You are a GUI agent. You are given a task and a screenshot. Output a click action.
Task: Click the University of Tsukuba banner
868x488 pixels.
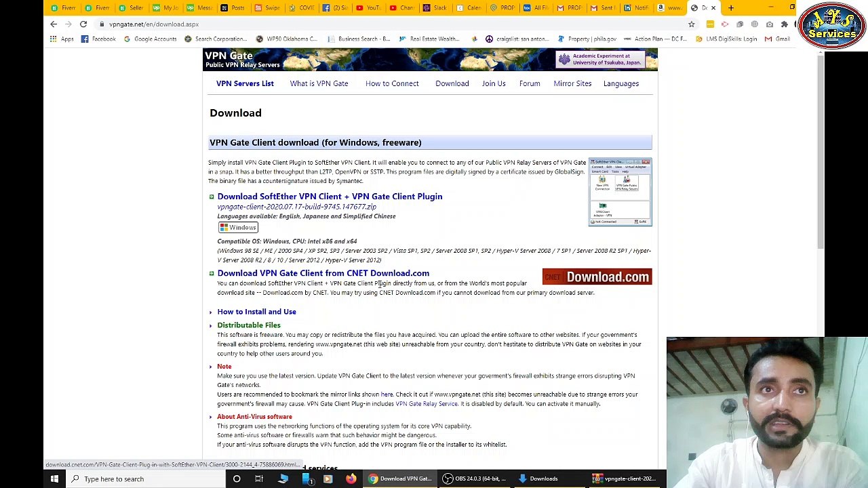coord(599,60)
